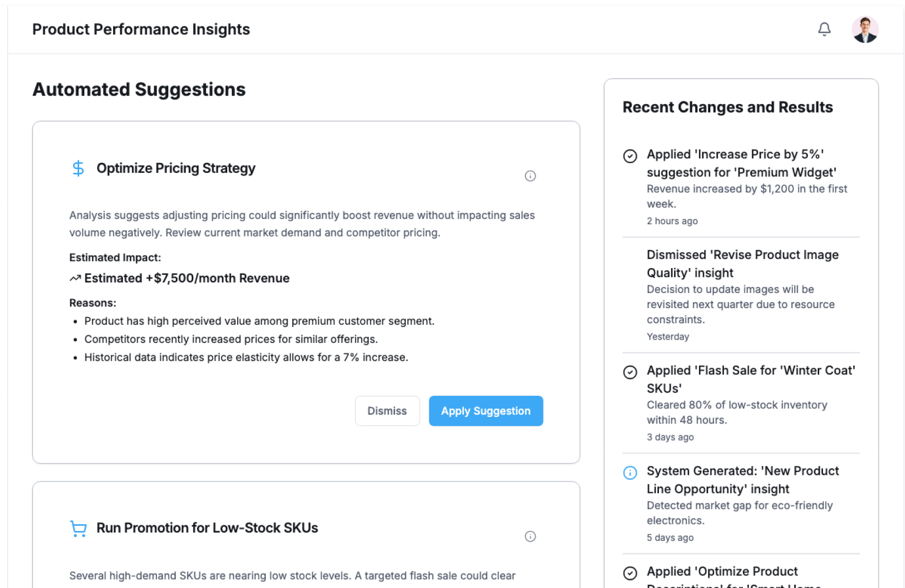Open the Run Promotion for Low-Stock SKUs heading
Viewport: 905px width, 588px height.
[x=207, y=528]
